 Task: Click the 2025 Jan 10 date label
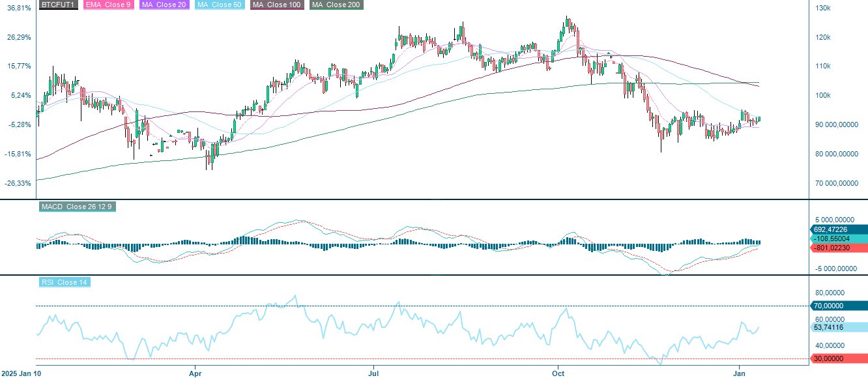(x=23, y=374)
